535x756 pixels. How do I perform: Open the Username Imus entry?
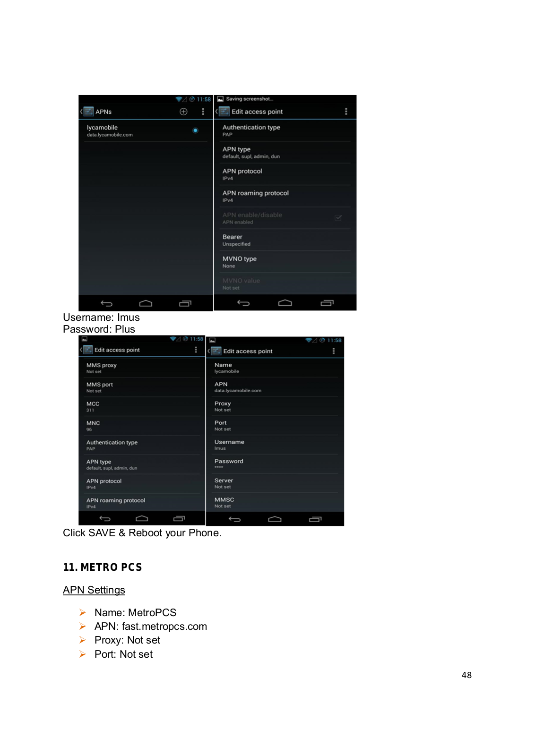pos(275,445)
